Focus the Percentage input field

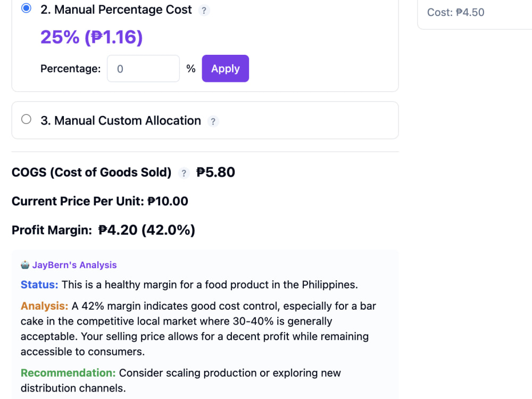tap(143, 69)
